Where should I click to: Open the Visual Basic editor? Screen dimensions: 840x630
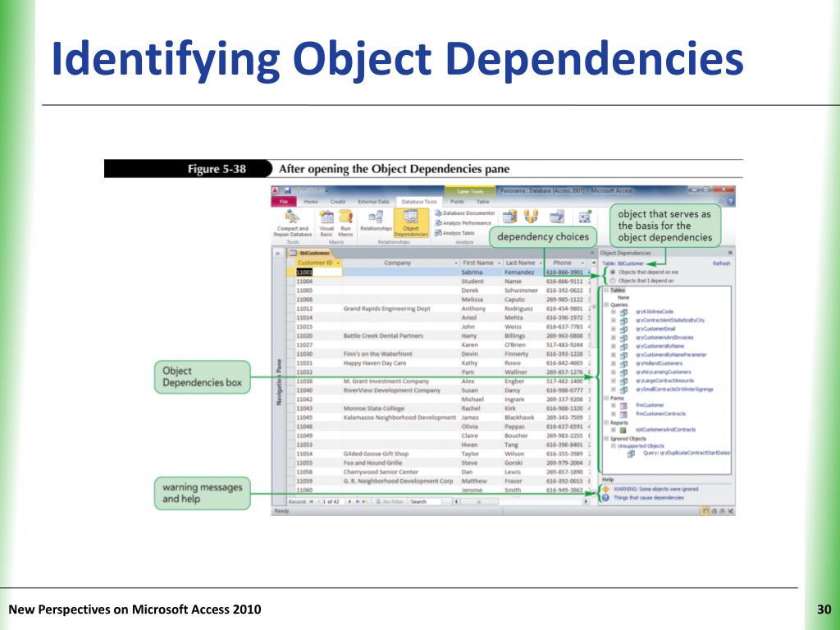coord(325,223)
